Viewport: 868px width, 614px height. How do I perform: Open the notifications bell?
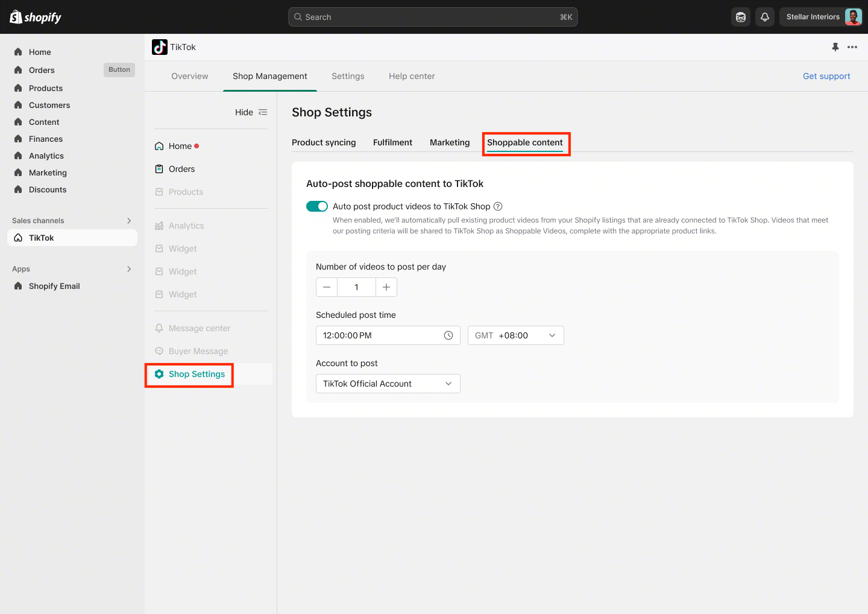765,17
